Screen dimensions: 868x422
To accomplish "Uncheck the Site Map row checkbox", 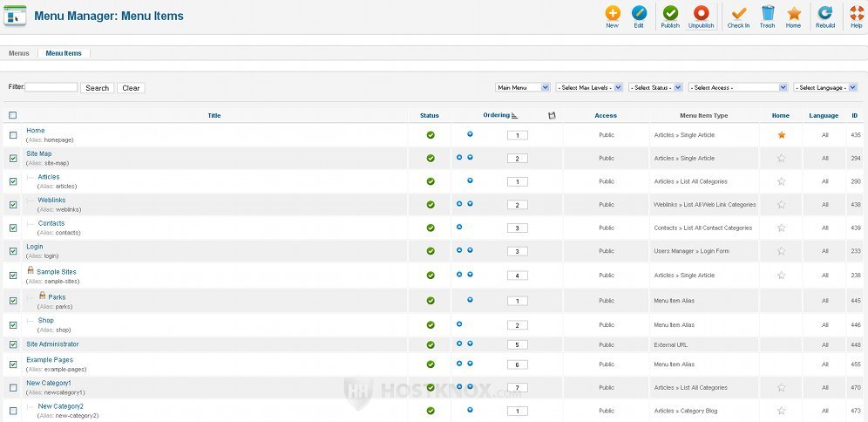I will click(13, 159).
